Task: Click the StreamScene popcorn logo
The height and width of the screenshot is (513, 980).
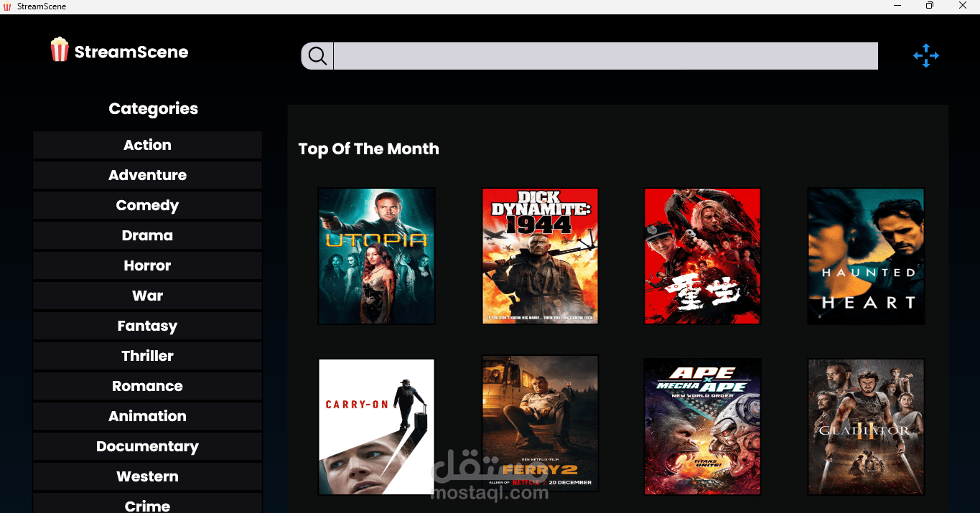Action: 60,50
